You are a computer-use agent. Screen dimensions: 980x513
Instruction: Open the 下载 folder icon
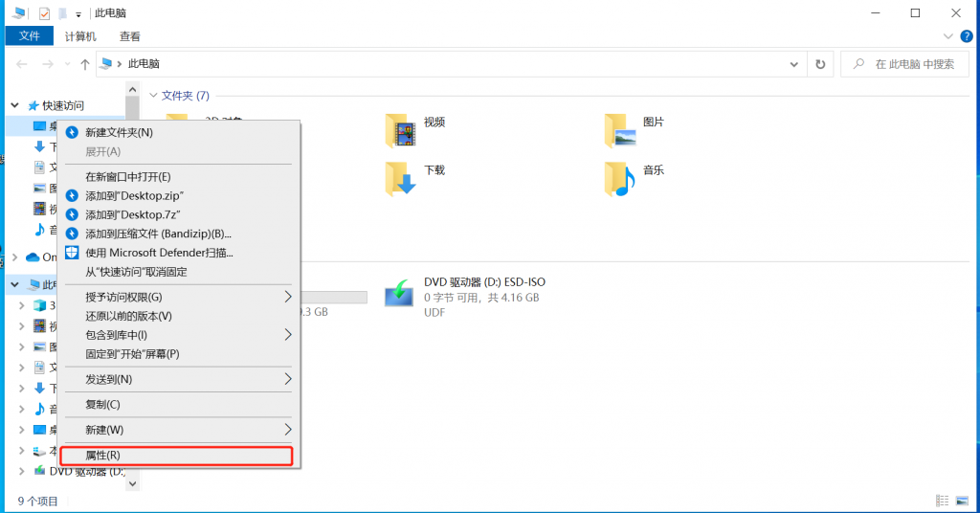[400, 178]
